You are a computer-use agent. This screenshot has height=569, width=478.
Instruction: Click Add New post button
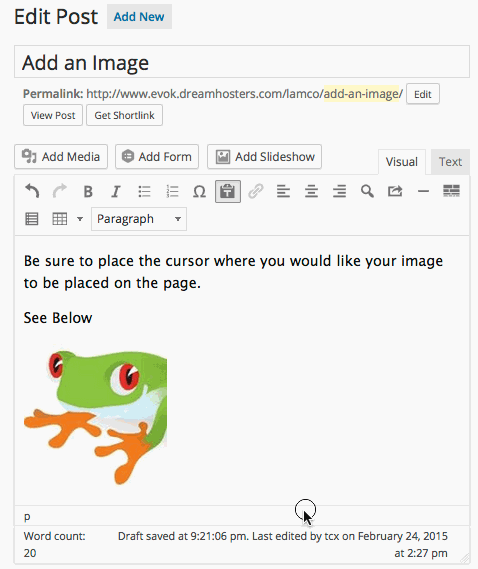coord(139,17)
